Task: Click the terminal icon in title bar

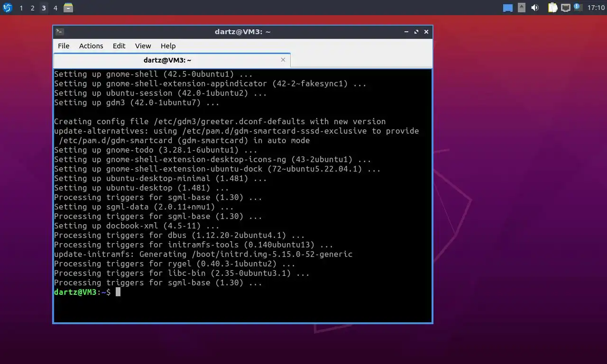Action: [x=60, y=32]
